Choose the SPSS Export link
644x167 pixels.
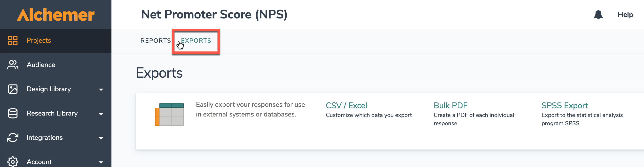click(x=565, y=105)
